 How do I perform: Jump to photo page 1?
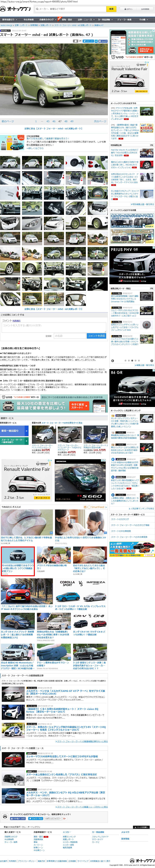[x=36, y=121]
